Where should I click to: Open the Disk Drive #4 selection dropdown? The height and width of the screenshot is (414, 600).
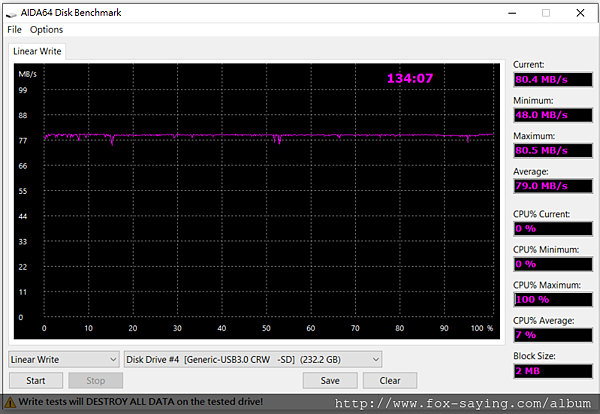pos(253,360)
